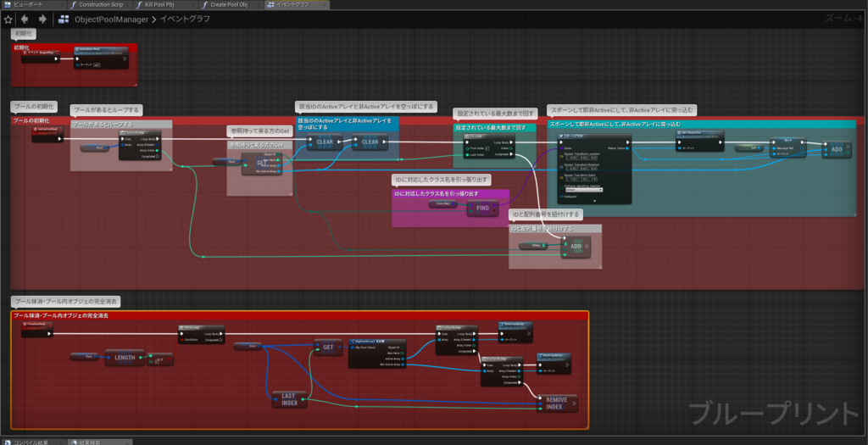Click the cyan スポーンして即非Active comment header
The image size is (868, 445).
701,124
